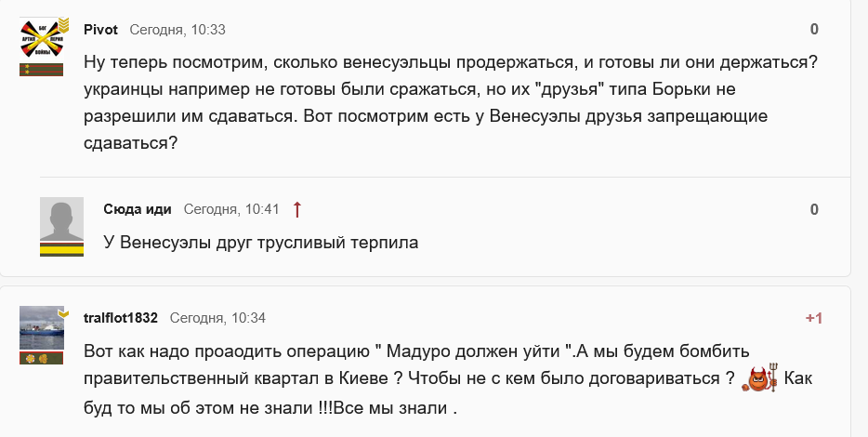
Task: Open tralflot1832's user profile
Action: click(x=121, y=318)
